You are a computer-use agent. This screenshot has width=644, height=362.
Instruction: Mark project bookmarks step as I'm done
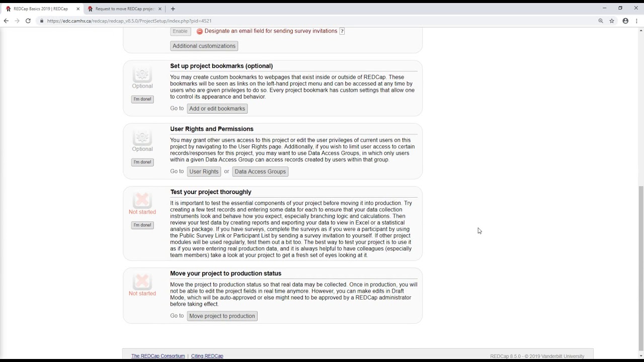point(142,99)
